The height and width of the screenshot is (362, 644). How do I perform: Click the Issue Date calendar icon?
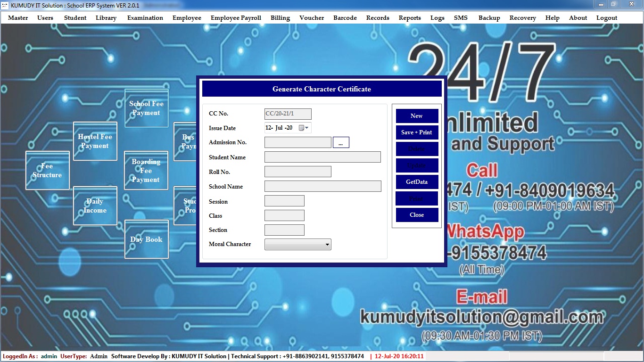[x=301, y=128]
